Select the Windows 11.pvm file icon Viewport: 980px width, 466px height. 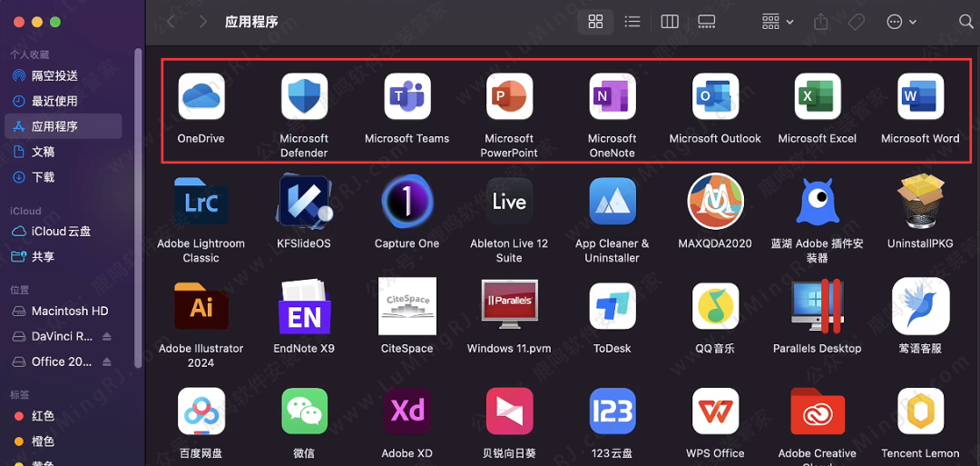(509, 305)
